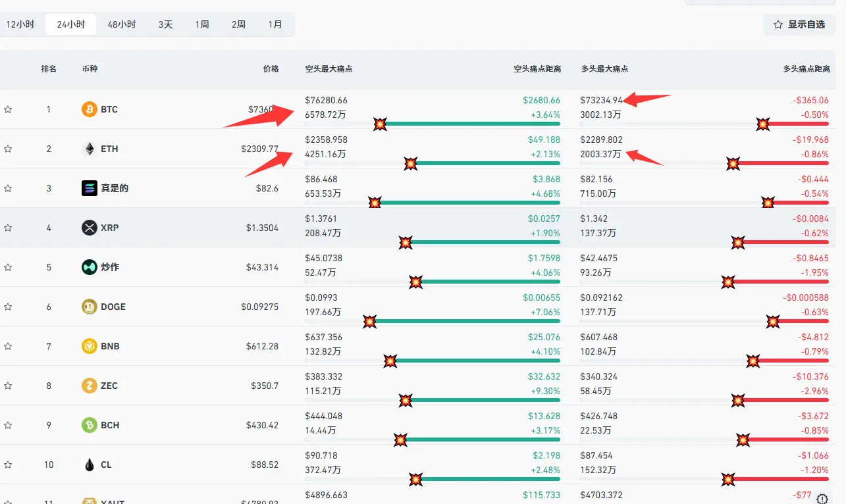The image size is (846, 504).
Task: Click the ZEC percentage +9.30%
Action: coord(546,391)
